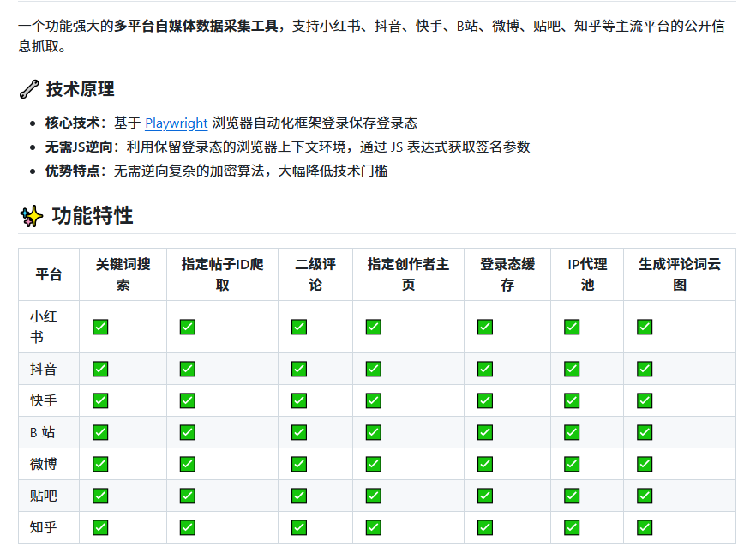Click the 无需JS逆向 bullet label
Screen dimensions: 756x559
79,147
